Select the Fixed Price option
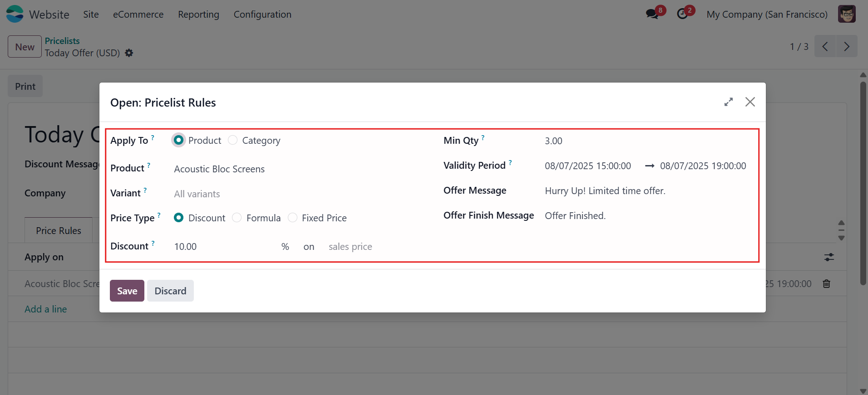868x395 pixels. [x=293, y=218]
